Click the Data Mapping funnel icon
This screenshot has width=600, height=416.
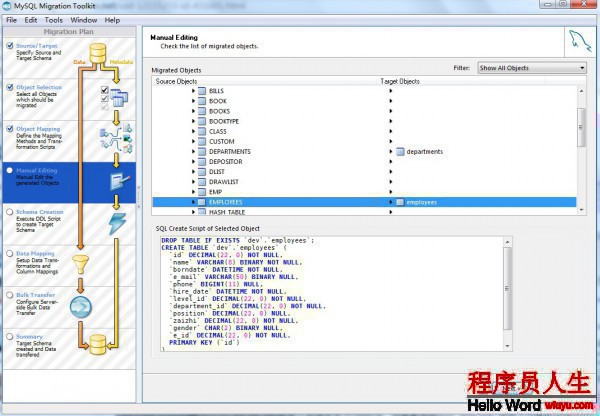point(81,264)
